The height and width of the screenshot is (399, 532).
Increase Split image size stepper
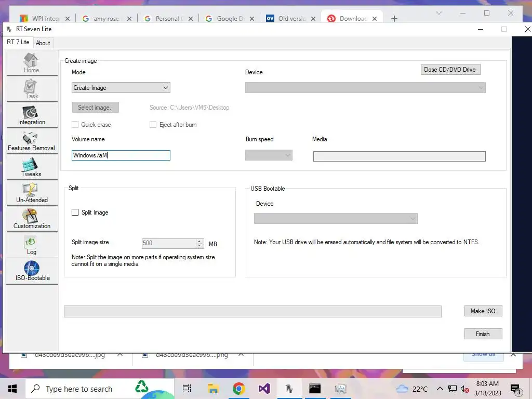(199, 241)
